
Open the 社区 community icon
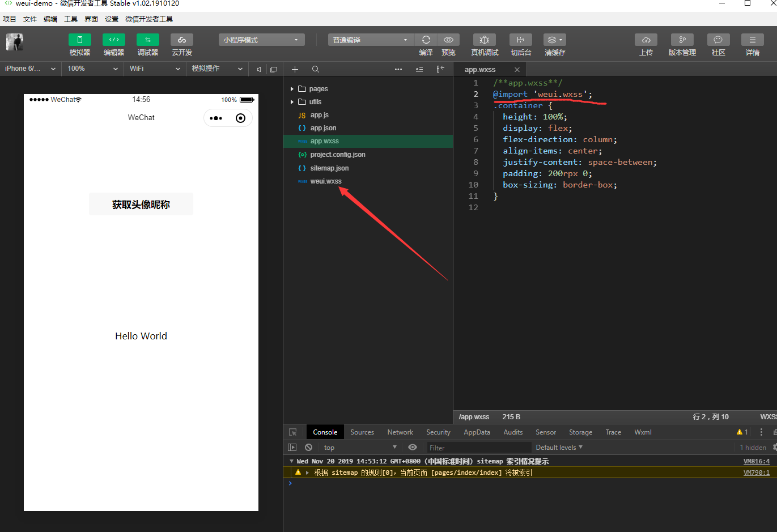click(x=719, y=40)
